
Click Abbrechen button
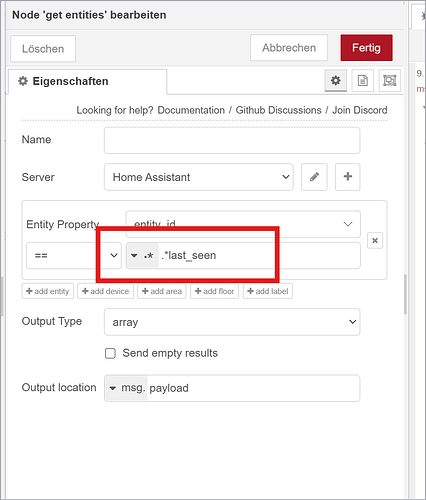[x=289, y=48]
